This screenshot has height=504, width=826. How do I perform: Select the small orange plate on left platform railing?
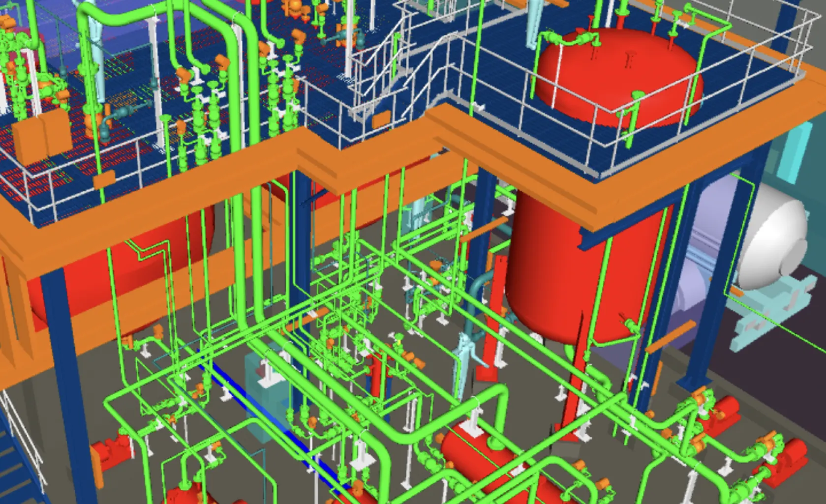tap(104, 179)
